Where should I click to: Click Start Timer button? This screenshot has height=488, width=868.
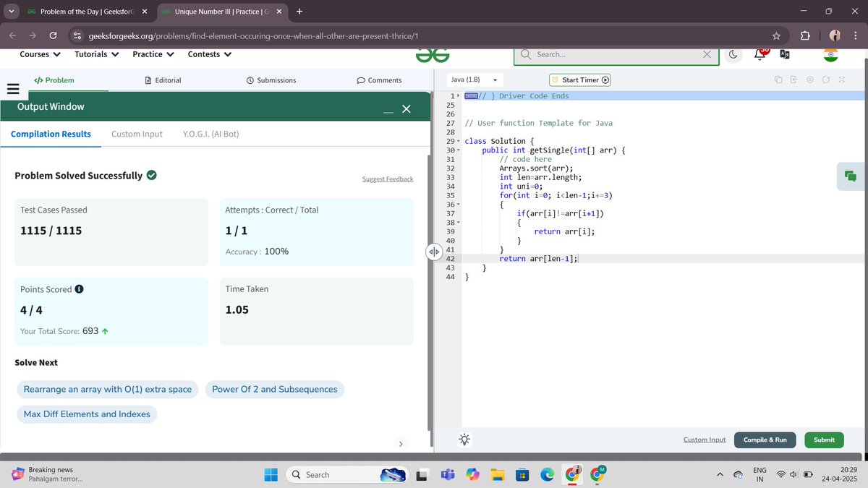pos(580,80)
